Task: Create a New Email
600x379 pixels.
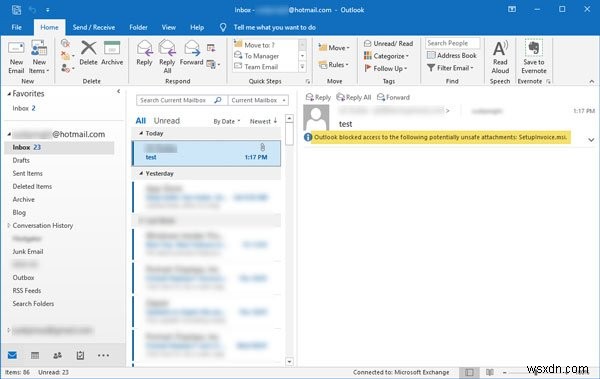Action: click(x=16, y=57)
